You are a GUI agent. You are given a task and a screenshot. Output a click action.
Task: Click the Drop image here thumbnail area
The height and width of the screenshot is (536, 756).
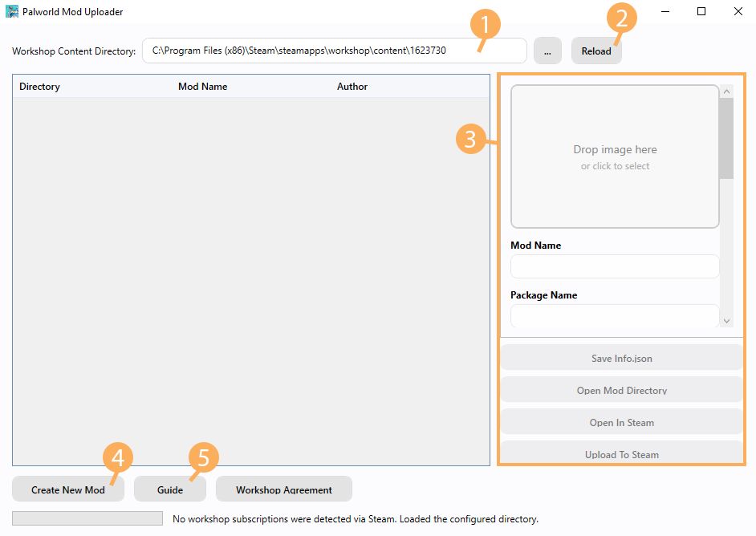point(615,157)
